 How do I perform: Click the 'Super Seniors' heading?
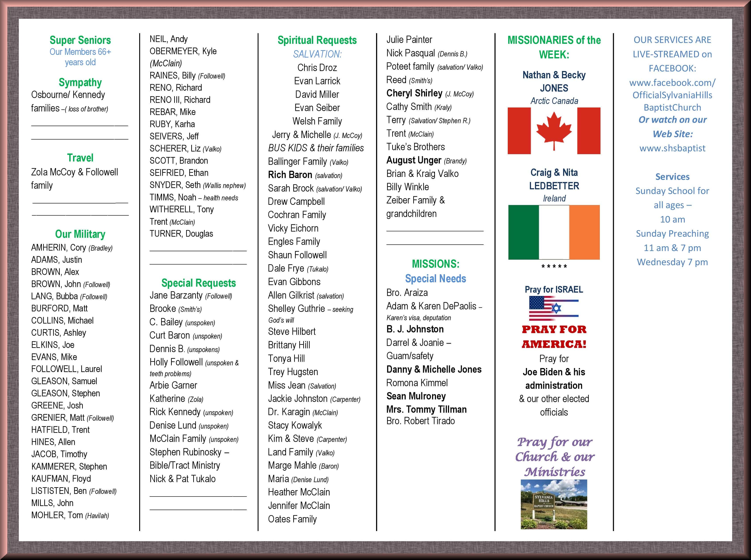[80, 40]
